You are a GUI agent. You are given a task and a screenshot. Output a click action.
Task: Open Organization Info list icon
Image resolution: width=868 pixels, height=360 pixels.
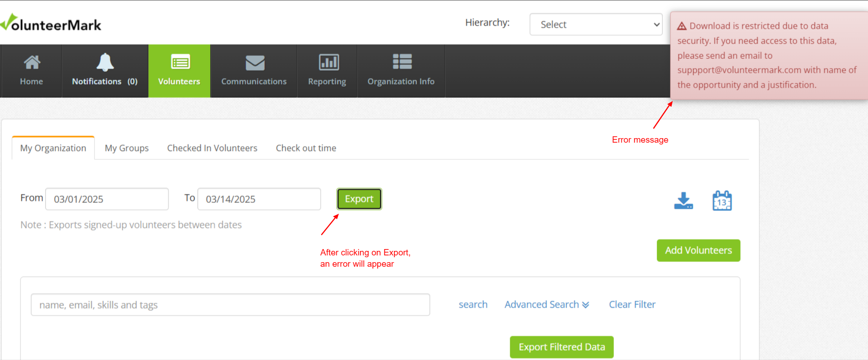(x=402, y=62)
